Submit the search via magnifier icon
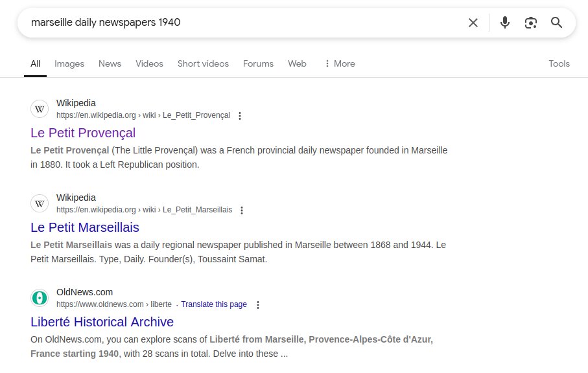This screenshot has height=373, width=588. [x=556, y=22]
